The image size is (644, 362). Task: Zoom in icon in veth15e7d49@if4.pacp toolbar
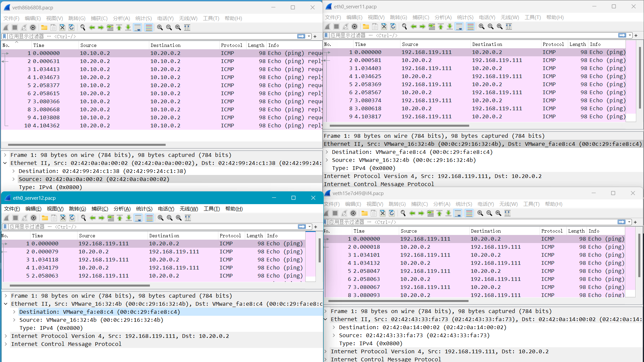480,213
